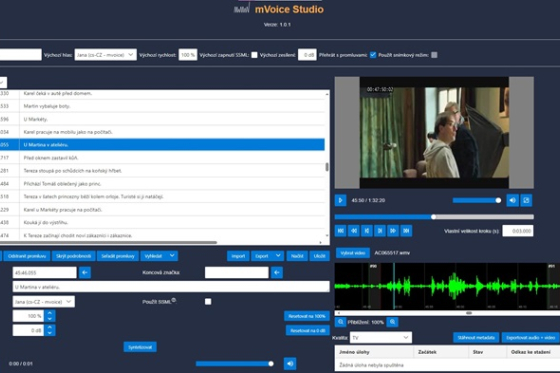Decrease utterance gain dB down arrow

[x=50, y=333]
